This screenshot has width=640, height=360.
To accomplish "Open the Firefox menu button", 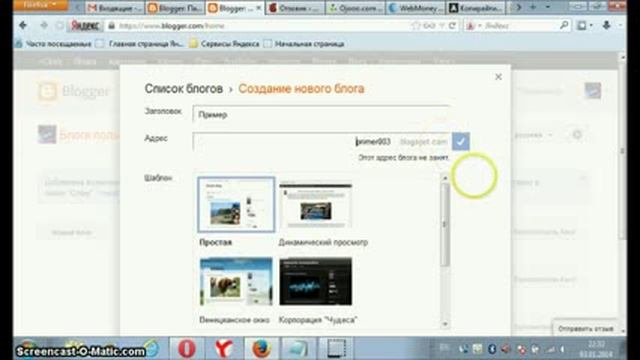I will pyautogui.click(x=40, y=5).
